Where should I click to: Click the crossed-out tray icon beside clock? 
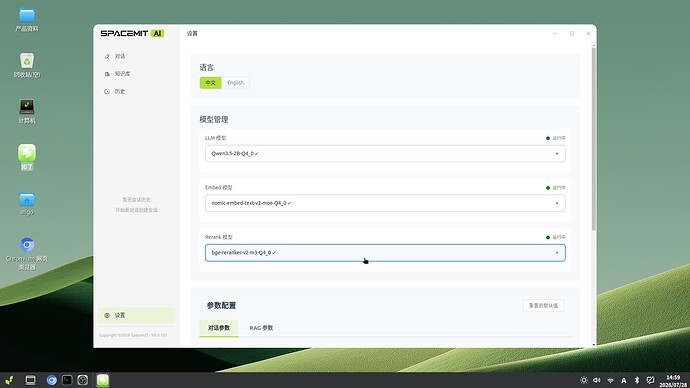(x=650, y=380)
